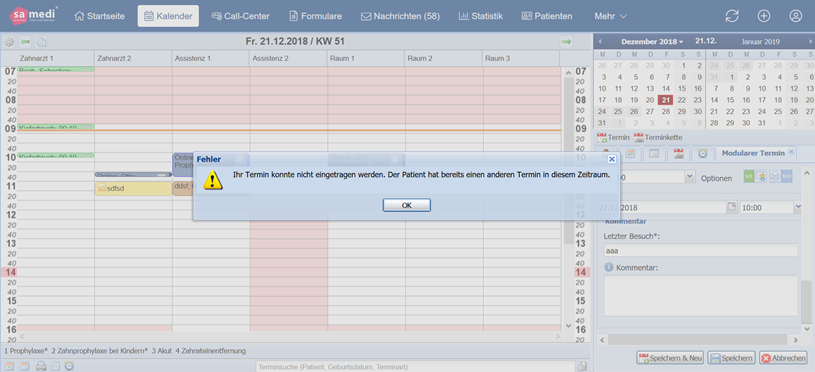Click the alarm clock icon in bottom toolbar
Image resolution: width=815 pixels, height=372 pixels.
(x=69, y=366)
